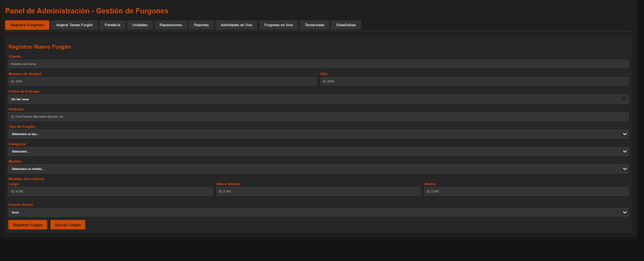644x261 pixels.
Task: Switch to Actividades en Vivo tab
Action: click(x=236, y=25)
